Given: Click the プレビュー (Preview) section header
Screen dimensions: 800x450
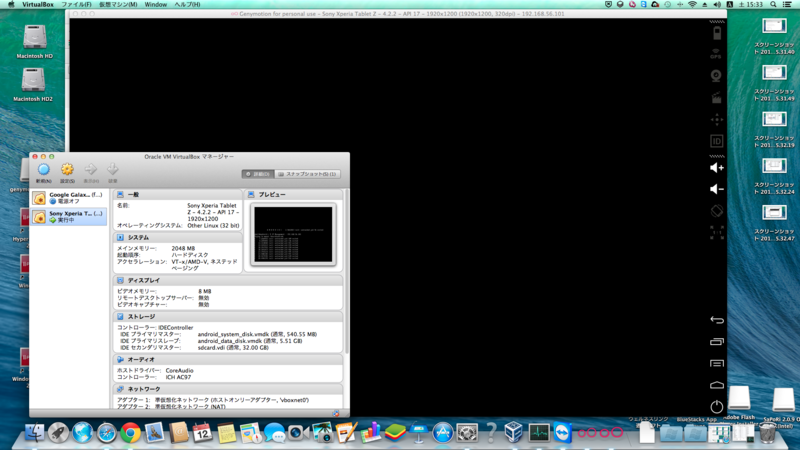Looking at the screenshot, I should coord(294,194).
